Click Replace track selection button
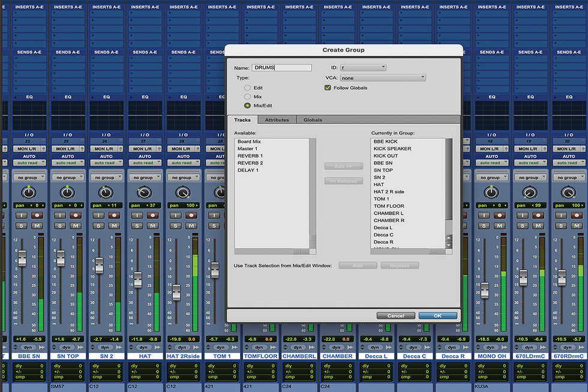This screenshot has width=588, height=392. click(400, 265)
